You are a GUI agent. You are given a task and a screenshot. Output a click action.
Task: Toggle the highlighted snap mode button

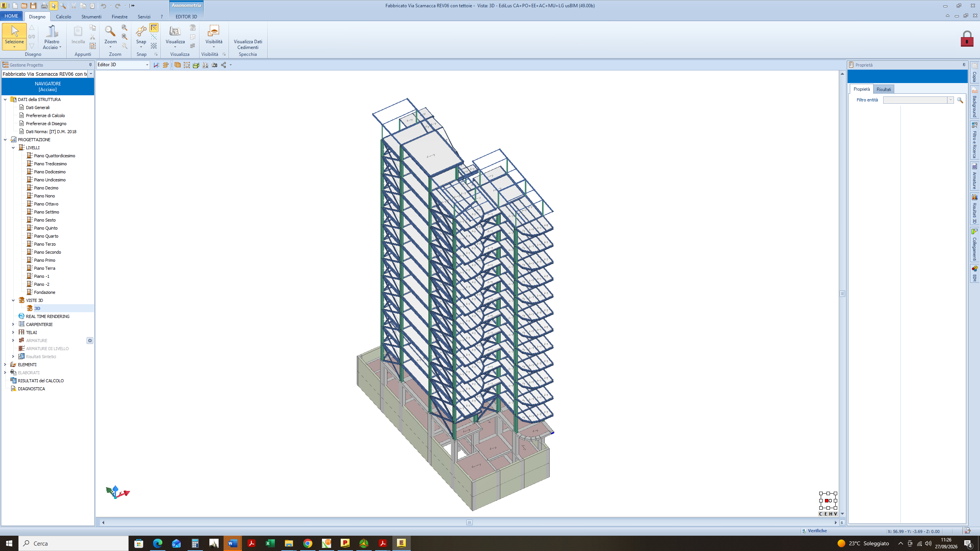coord(154,28)
